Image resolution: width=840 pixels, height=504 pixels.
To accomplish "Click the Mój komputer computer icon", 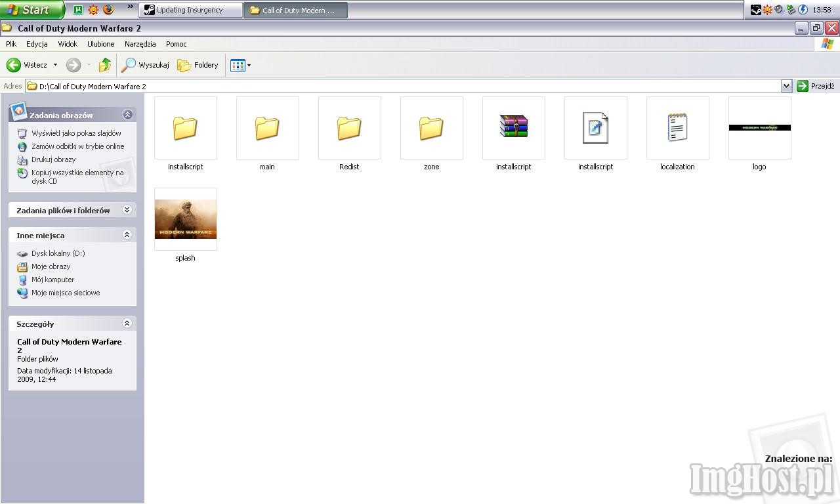I will (22, 280).
